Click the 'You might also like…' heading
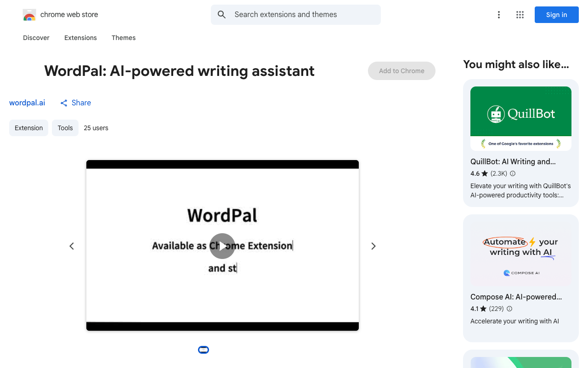This screenshot has width=588, height=368. [516, 64]
